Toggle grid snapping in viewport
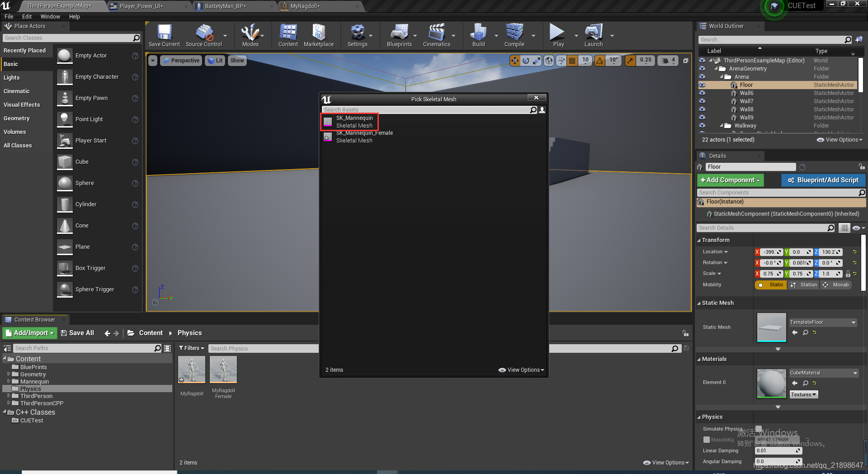Viewport: 868px width, 474px height. pos(572,61)
